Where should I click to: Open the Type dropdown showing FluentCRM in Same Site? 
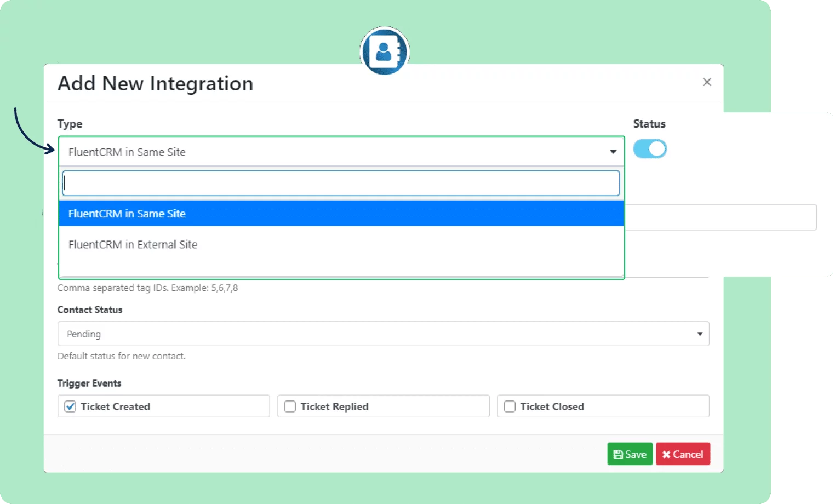point(341,152)
